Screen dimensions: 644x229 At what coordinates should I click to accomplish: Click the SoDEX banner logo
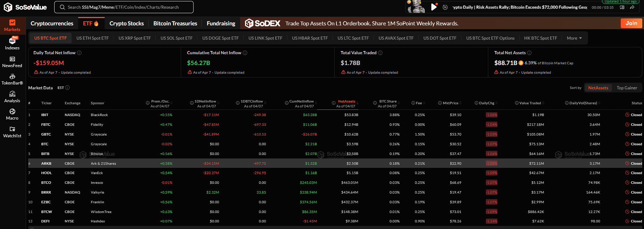262,23
